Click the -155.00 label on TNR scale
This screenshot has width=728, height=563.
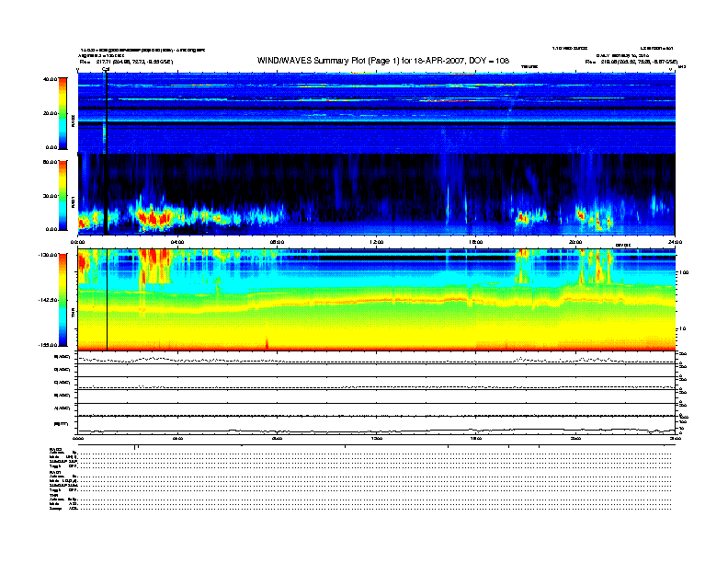pos(48,345)
